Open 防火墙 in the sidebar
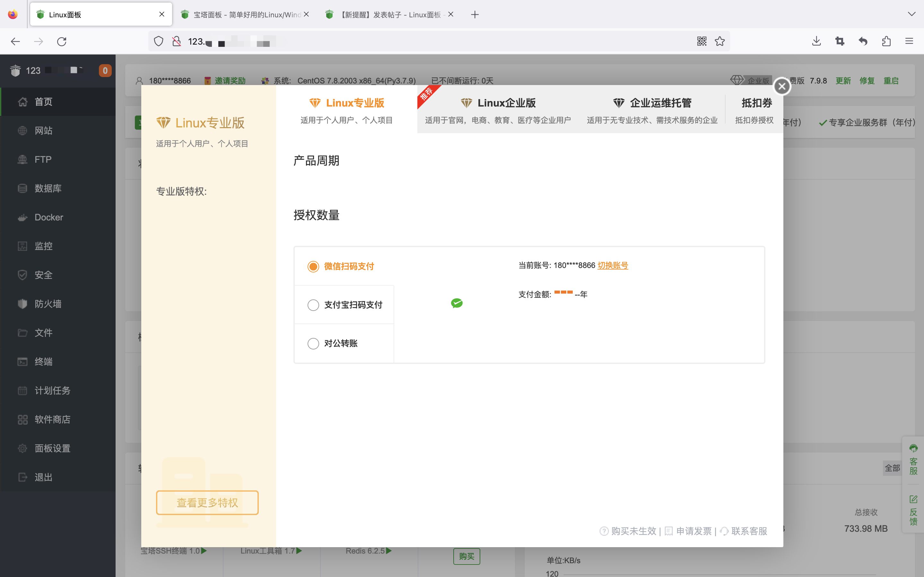This screenshot has width=924, height=577. pos(58,304)
